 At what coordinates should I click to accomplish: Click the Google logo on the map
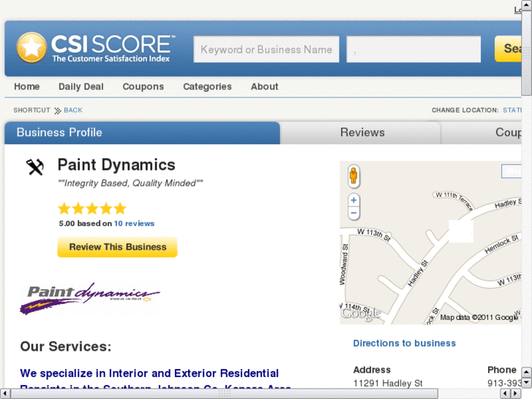[x=361, y=314]
